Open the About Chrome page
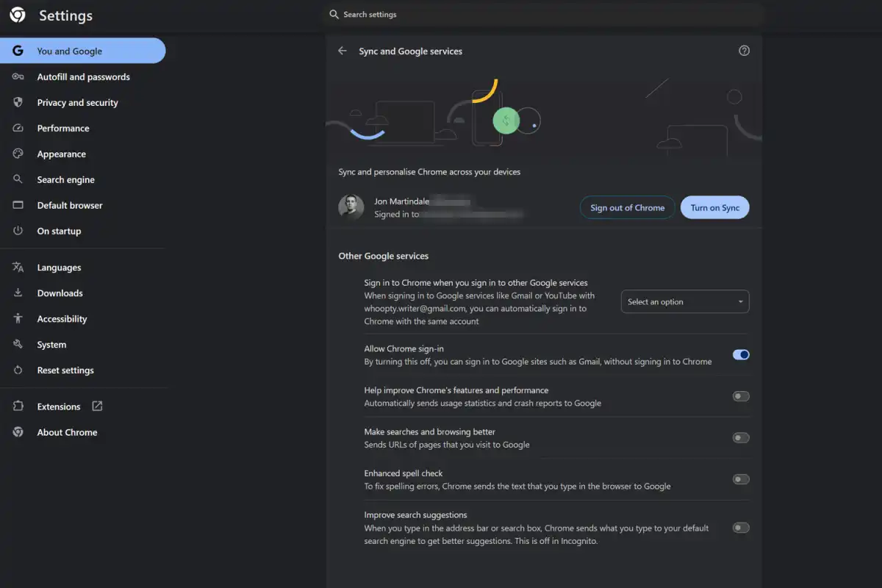This screenshot has width=882, height=588. 67,432
